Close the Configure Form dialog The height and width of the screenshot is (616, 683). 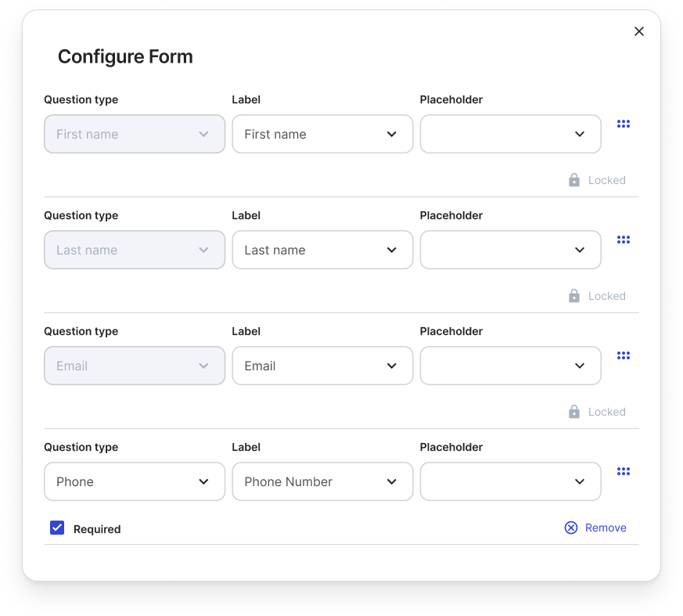click(639, 31)
